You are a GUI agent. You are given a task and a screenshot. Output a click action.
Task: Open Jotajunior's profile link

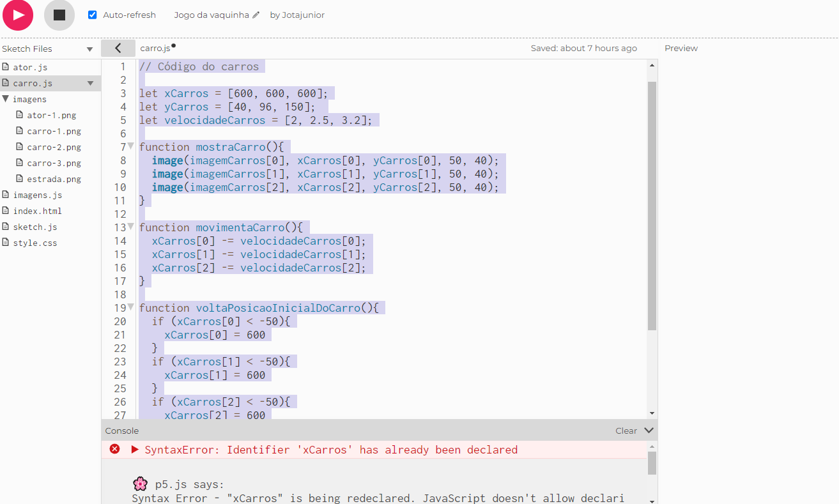click(304, 15)
